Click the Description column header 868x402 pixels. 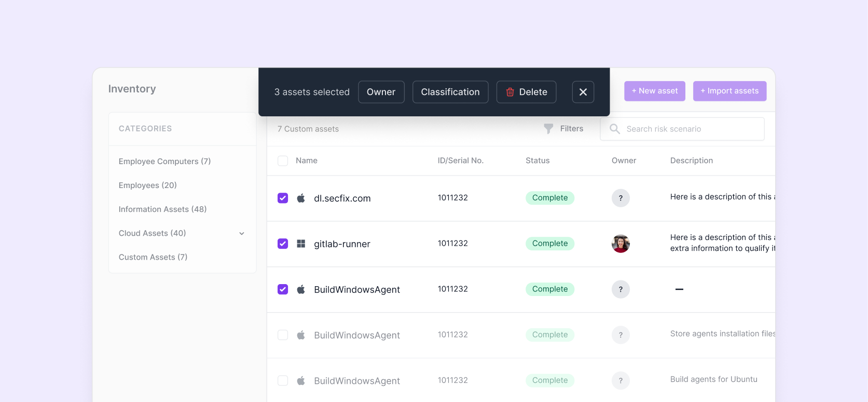click(692, 161)
